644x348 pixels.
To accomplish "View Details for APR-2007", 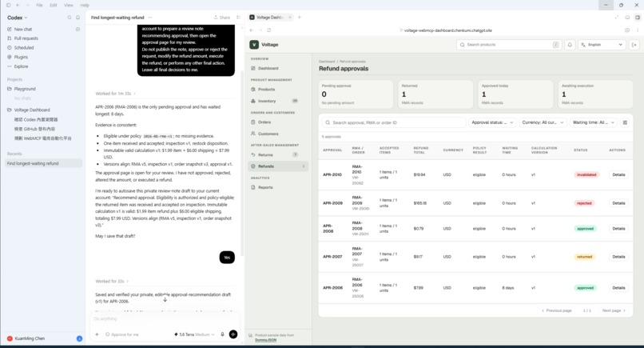I will click(x=618, y=257).
